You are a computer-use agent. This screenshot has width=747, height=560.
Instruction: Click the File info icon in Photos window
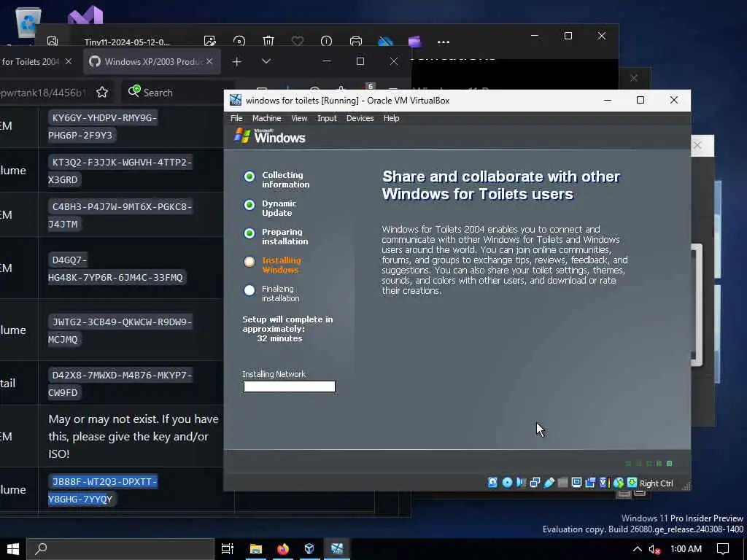[x=326, y=42]
